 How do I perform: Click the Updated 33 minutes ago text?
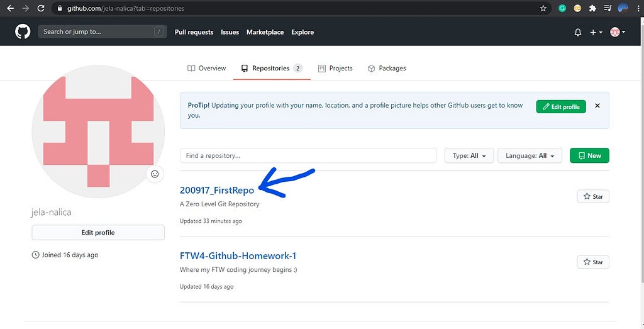[x=211, y=221]
